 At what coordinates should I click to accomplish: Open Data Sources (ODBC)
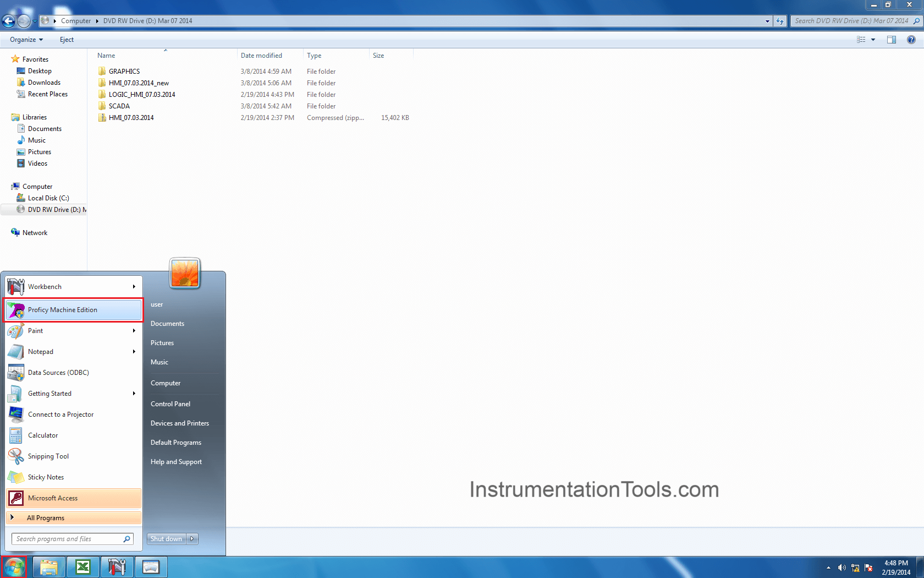(x=74, y=373)
